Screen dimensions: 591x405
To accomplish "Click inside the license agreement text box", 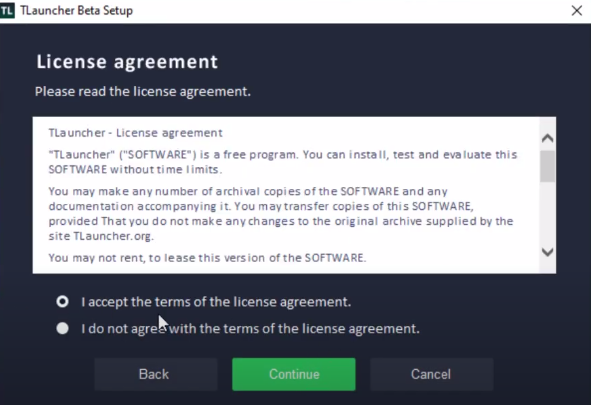I will tap(286, 195).
